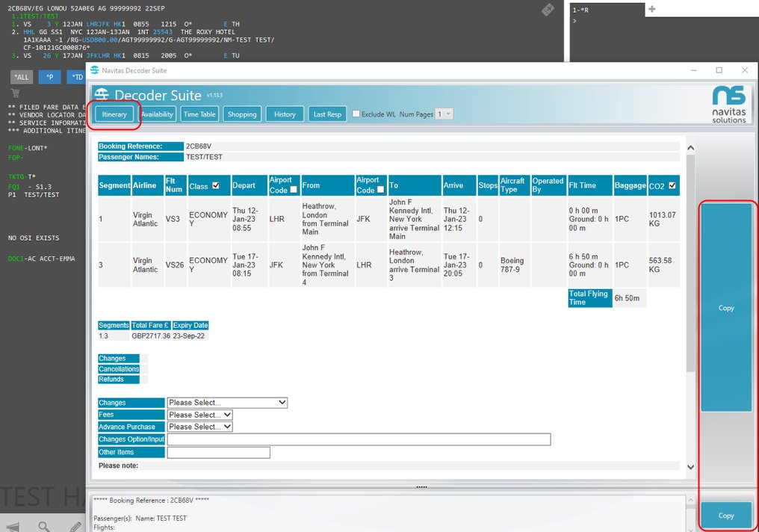Click the TKTG- field in terminal
This screenshot has height=532, width=759.
pos(18,176)
